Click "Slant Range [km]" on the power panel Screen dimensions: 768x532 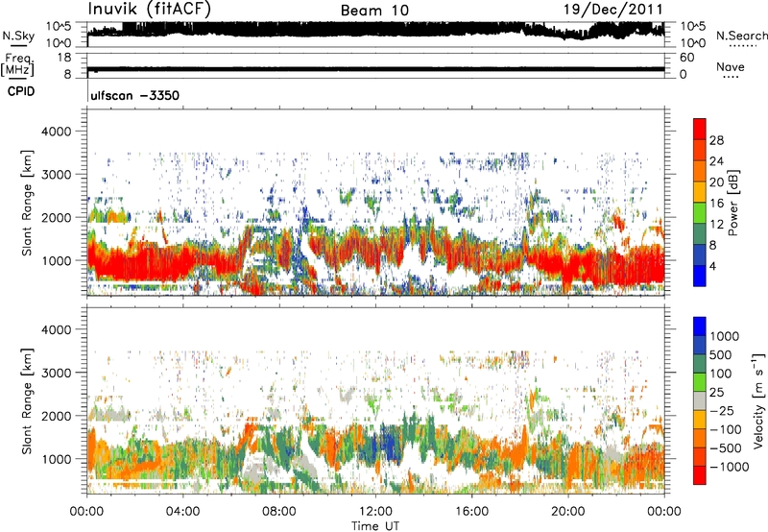click(27, 203)
